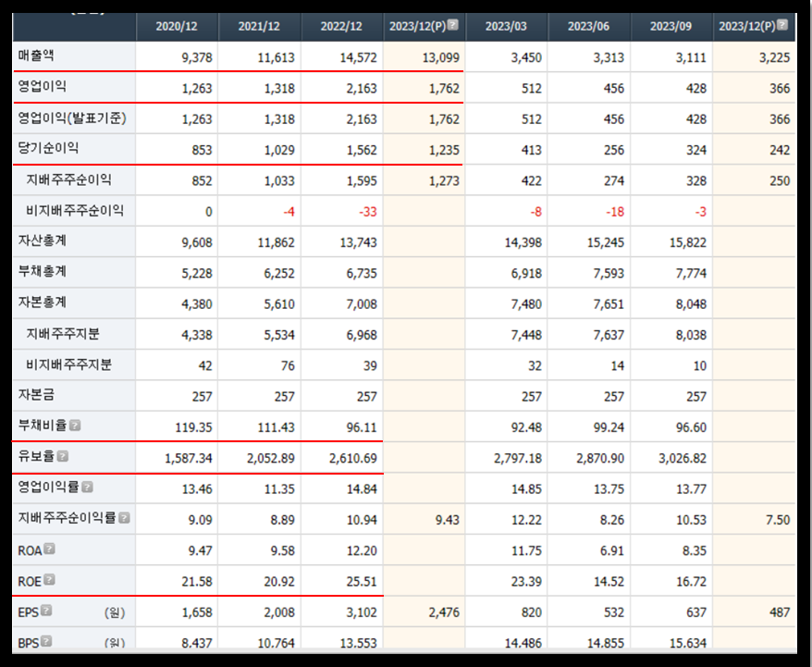Select the 지배주주지분 value 5,534
Screen dimensions: 812x667
click(279, 335)
